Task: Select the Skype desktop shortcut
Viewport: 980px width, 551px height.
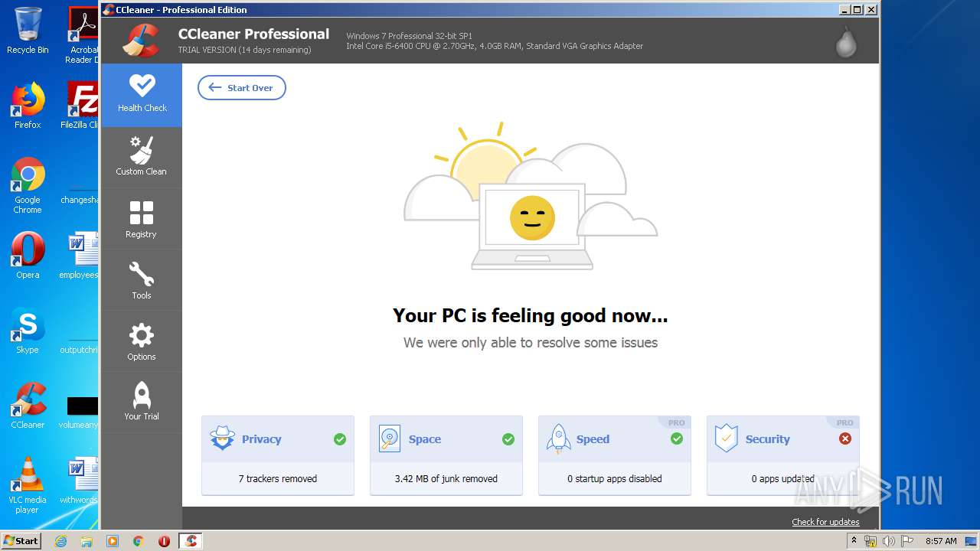Action: [x=28, y=331]
